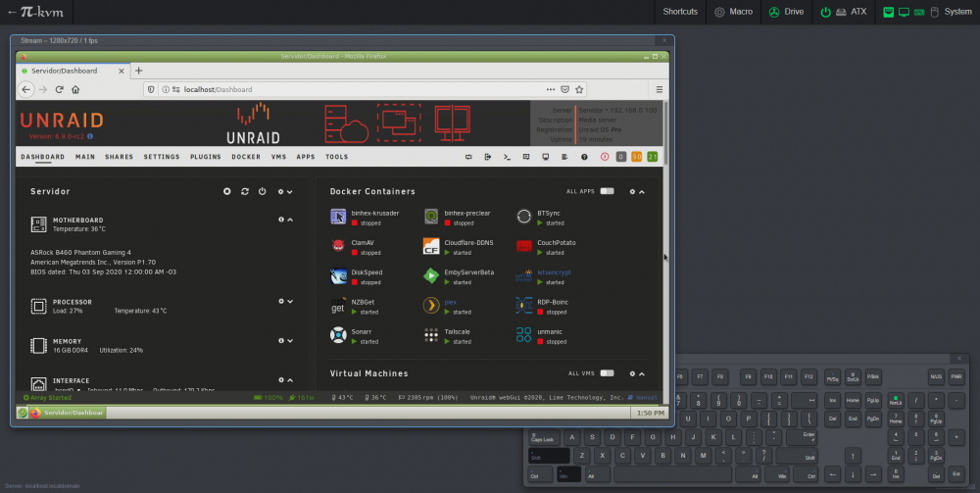Open the SETTINGS tab
Viewport: 980px width, 493px height.
pyautogui.click(x=162, y=157)
